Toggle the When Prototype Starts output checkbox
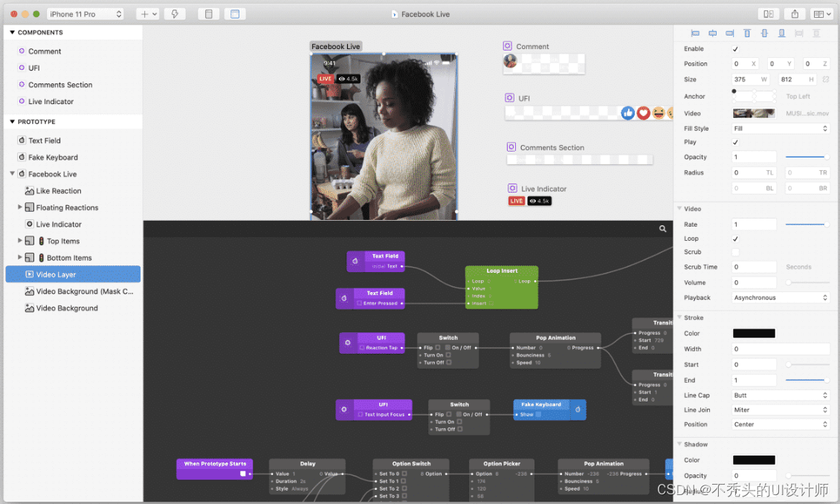This screenshot has height=504, width=840. [x=242, y=474]
